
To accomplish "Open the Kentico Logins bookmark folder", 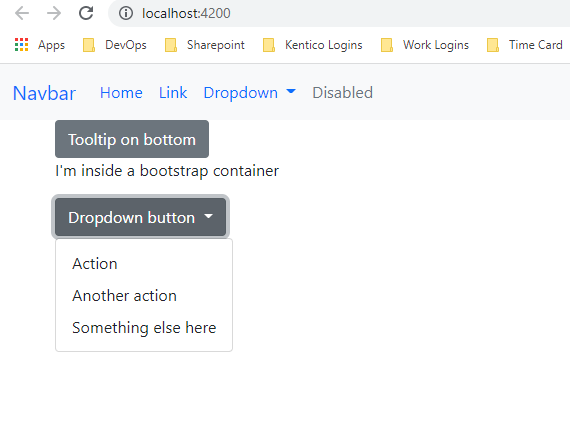I will 312,45.
